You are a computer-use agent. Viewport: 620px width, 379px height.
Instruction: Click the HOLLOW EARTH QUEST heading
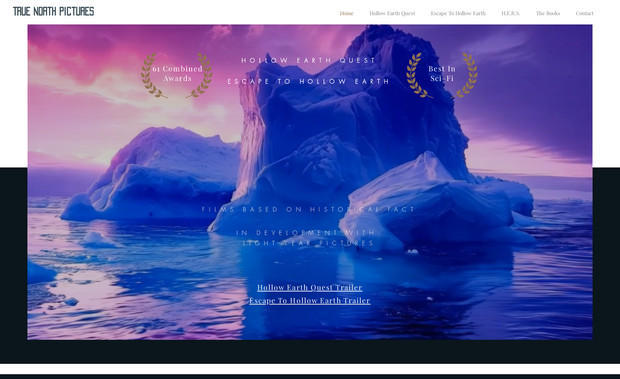[308, 60]
